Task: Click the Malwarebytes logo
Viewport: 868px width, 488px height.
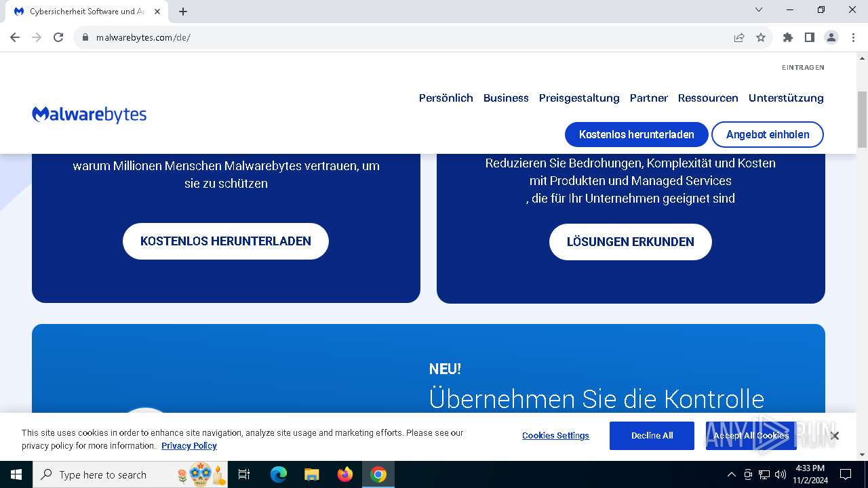Action: tap(90, 115)
